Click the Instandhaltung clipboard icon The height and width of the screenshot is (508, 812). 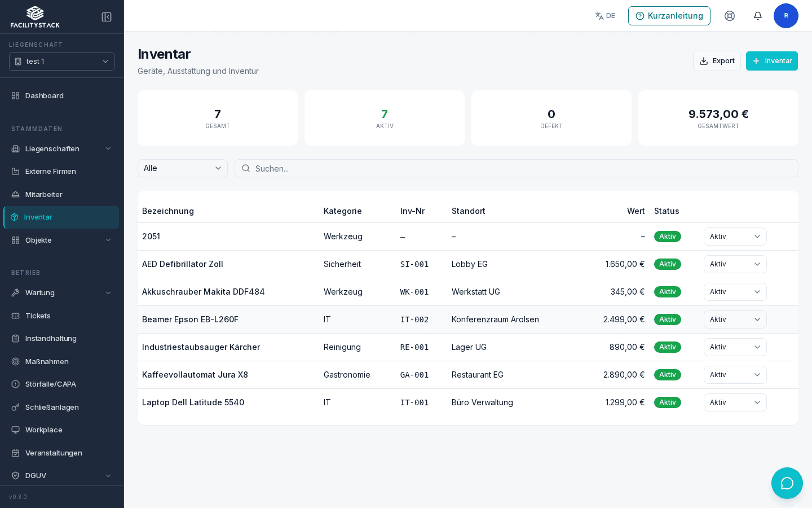click(x=16, y=339)
